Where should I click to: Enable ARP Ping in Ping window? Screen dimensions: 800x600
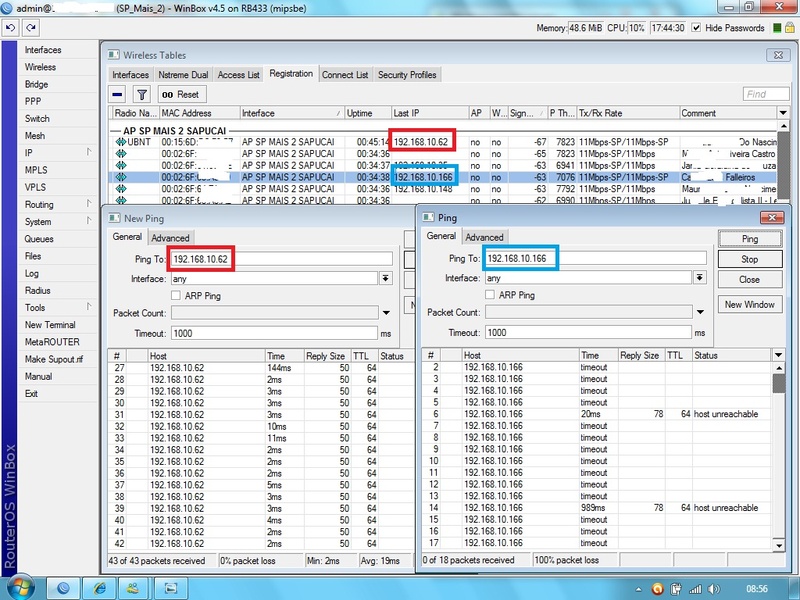(490, 294)
